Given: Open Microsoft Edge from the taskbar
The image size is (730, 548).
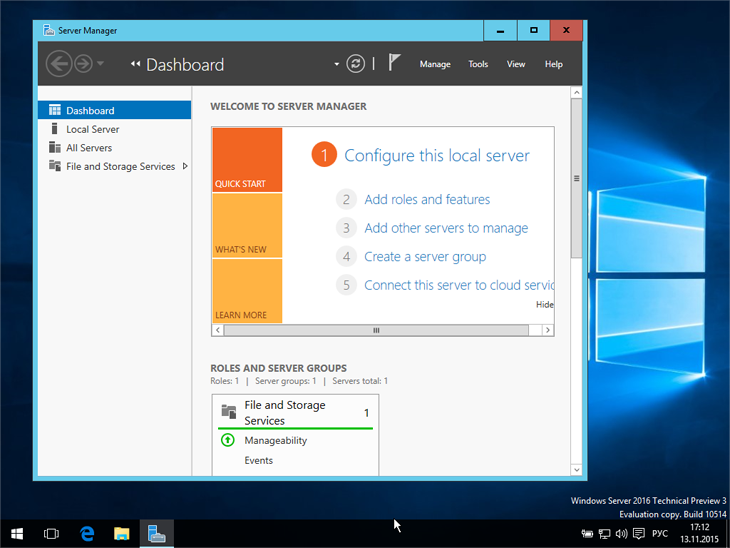Looking at the screenshot, I should pyautogui.click(x=87, y=533).
